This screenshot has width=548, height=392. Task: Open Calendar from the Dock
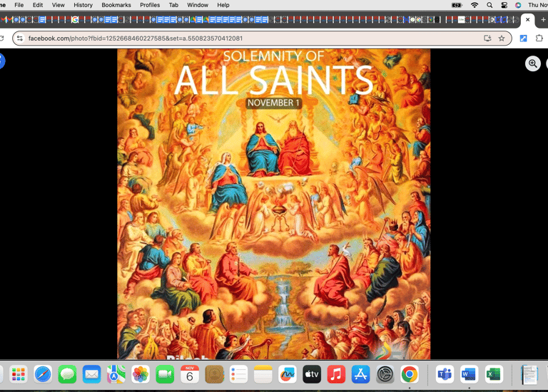(x=189, y=374)
